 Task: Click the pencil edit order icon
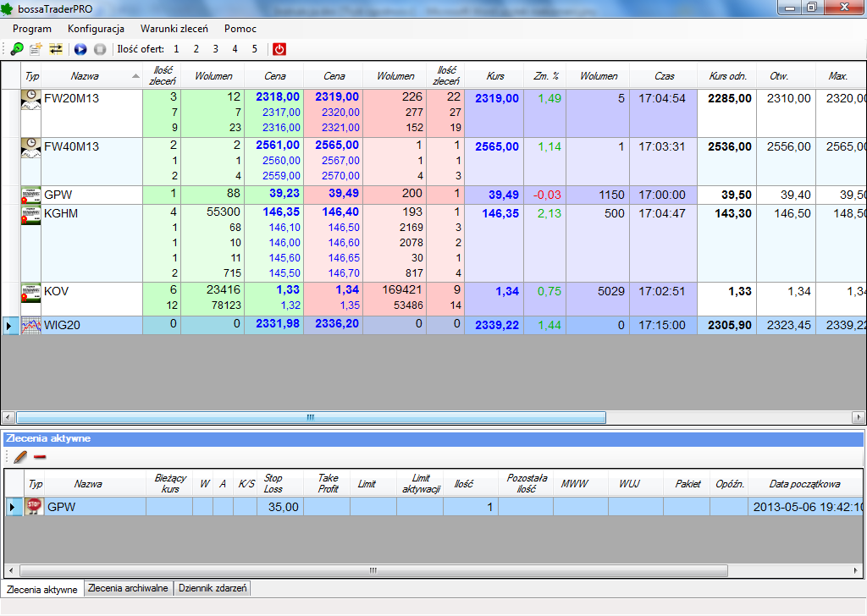[x=20, y=457]
